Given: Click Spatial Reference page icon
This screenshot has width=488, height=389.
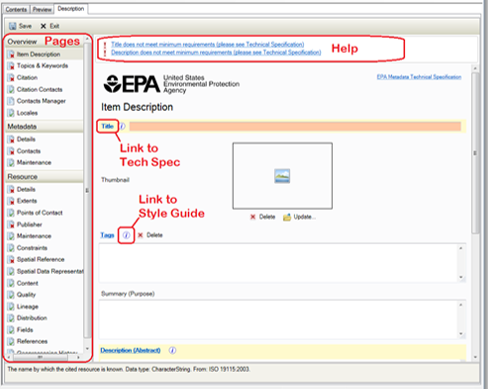Looking at the screenshot, I should pyautogui.click(x=11, y=259).
